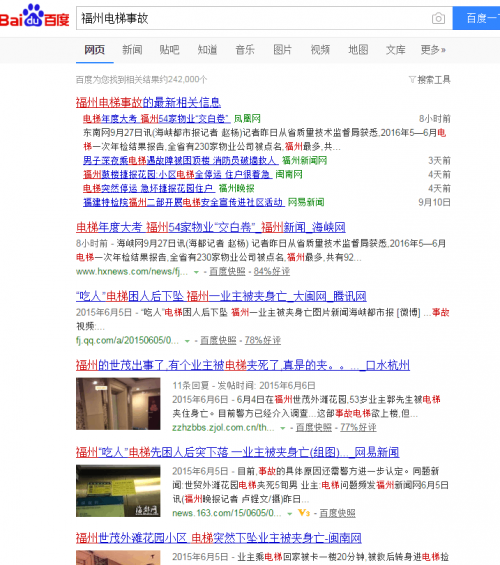The height and width of the screenshot is (565, 500).
Task: Open 海峡网 result 电梯年度大考 title
Action: 211,227
